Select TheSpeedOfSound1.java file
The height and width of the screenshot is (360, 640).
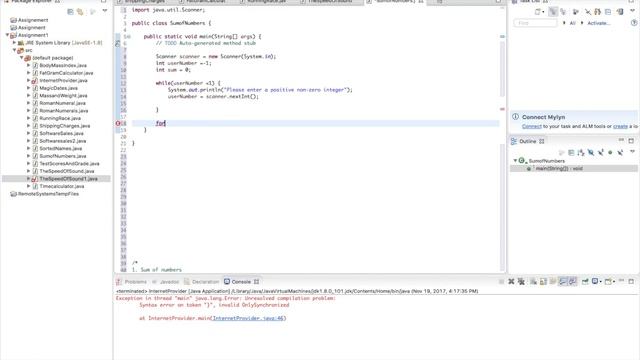[68, 179]
